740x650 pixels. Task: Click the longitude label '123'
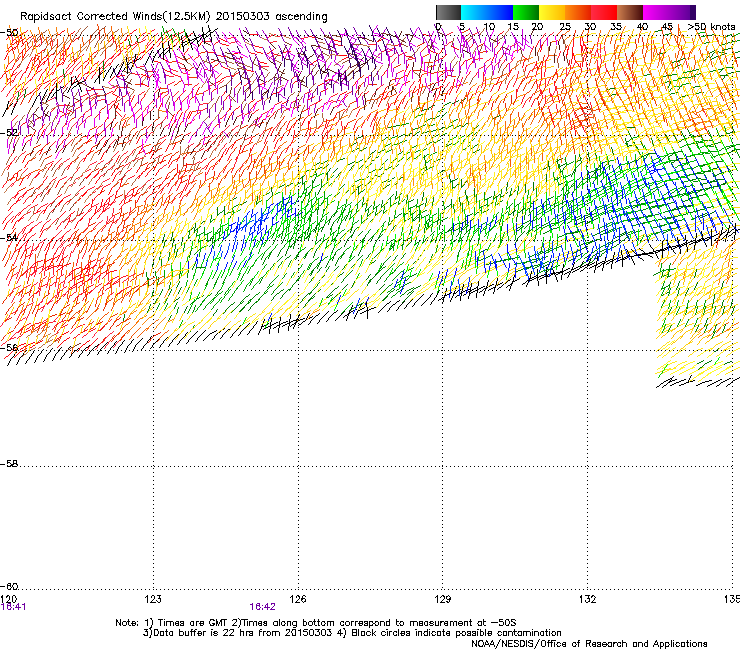153,599
